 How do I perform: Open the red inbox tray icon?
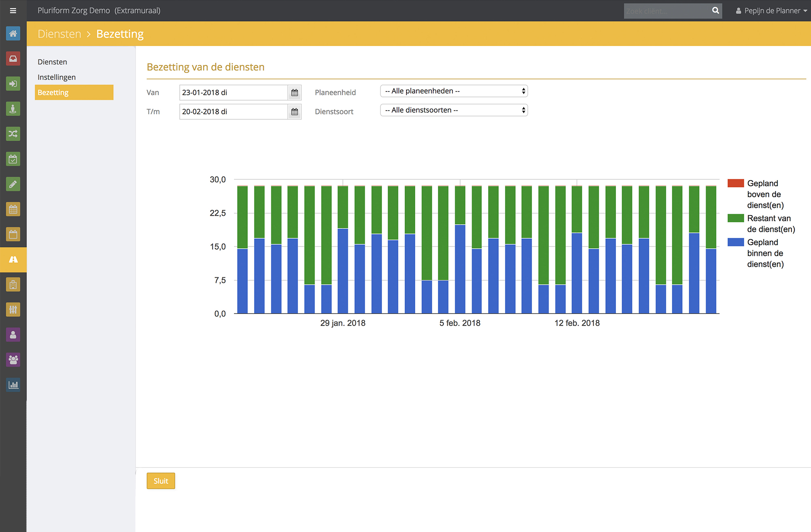tap(13, 58)
